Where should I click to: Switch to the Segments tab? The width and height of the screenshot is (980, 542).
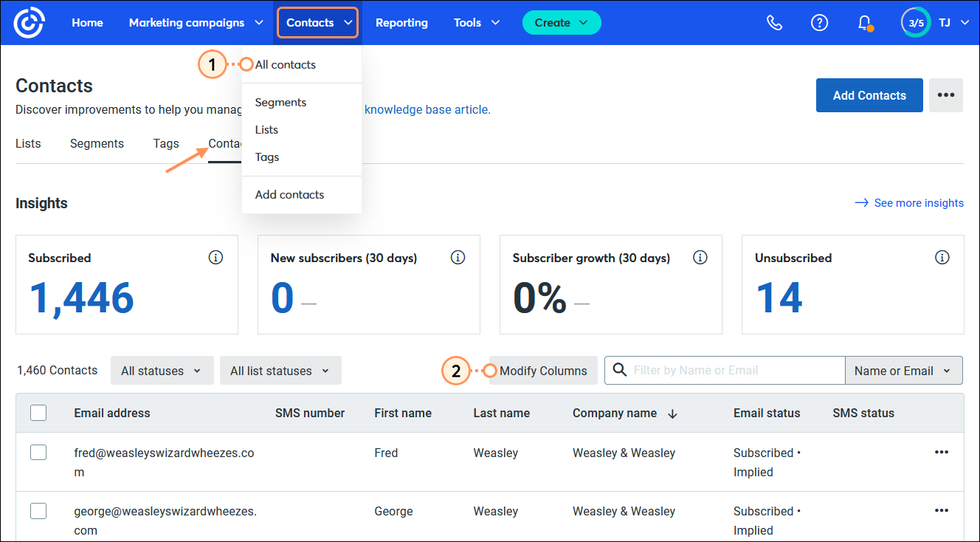pyautogui.click(x=97, y=144)
